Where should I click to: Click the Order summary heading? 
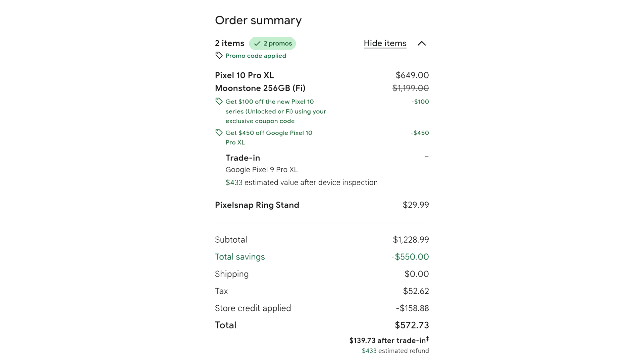click(x=258, y=20)
